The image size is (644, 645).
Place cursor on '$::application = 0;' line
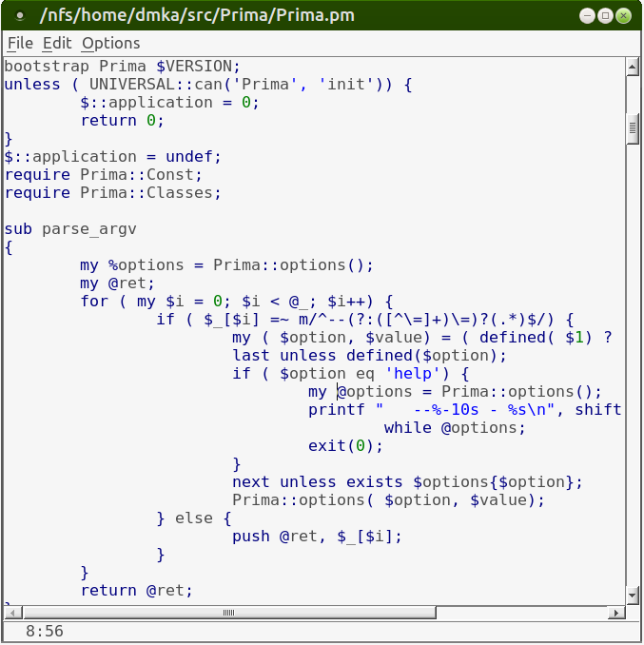[169, 103]
